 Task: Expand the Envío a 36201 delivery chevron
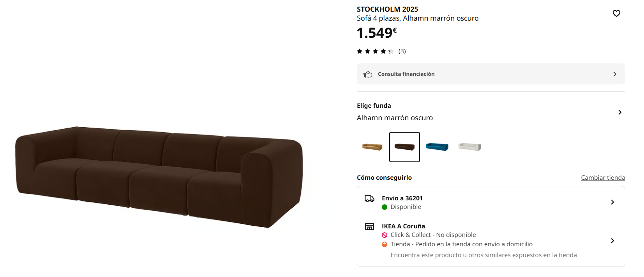[x=612, y=202]
